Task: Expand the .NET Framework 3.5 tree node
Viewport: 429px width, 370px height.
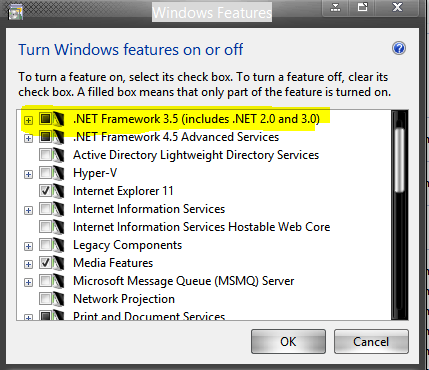Action: [x=29, y=120]
